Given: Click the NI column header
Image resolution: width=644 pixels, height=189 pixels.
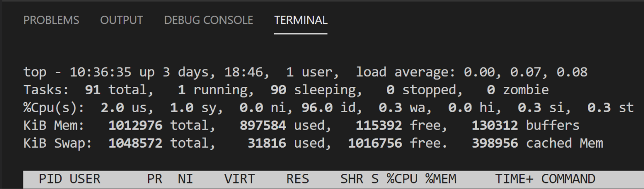Looking at the screenshot, I should [x=185, y=178].
